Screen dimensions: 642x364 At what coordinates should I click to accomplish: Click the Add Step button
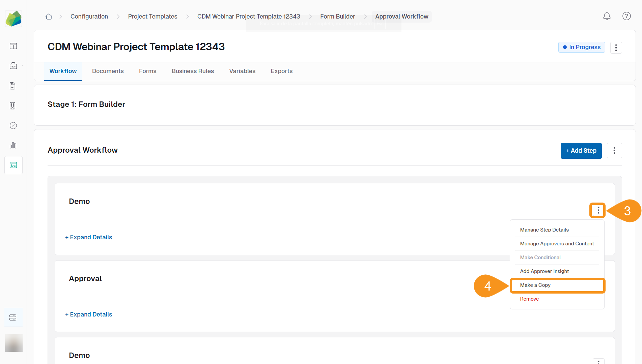(x=581, y=151)
